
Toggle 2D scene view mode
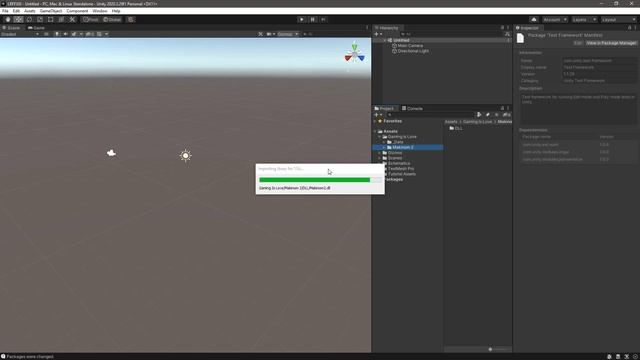47,34
